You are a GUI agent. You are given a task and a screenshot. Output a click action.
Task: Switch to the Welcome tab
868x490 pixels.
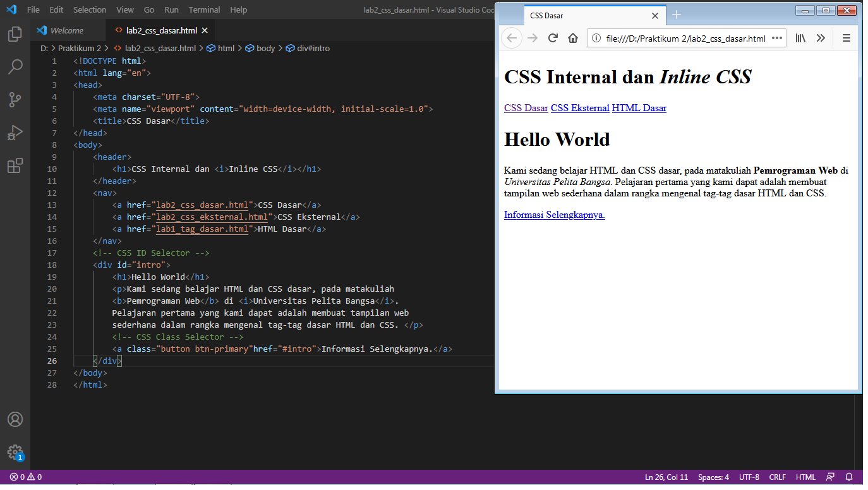point(68,30)
